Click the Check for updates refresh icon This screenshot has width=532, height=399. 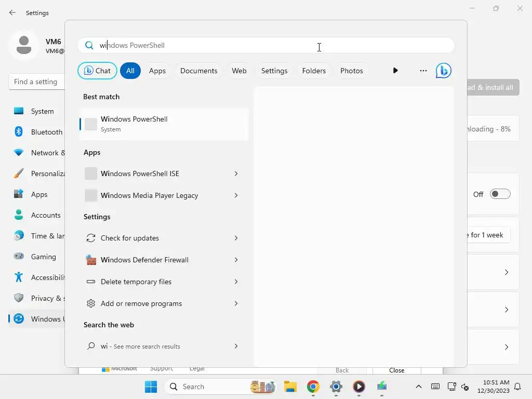[90, 238]
